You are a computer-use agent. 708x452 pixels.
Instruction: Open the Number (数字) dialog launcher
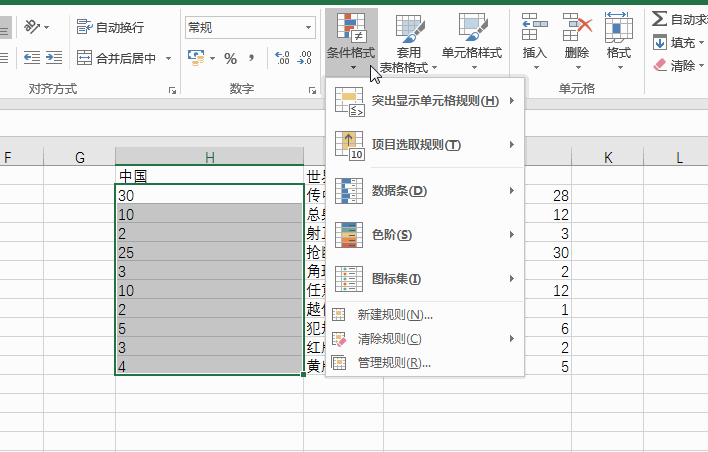(312, 90)
